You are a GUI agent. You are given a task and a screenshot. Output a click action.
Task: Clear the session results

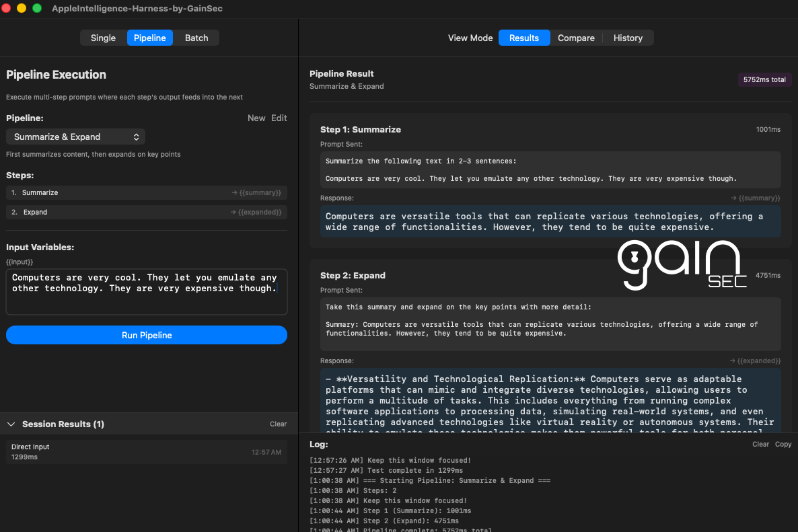(278, 424)
